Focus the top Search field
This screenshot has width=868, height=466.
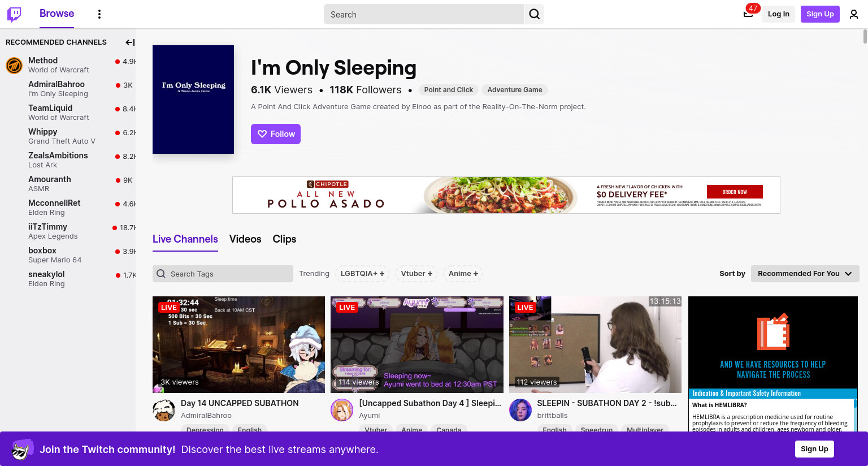424,14
